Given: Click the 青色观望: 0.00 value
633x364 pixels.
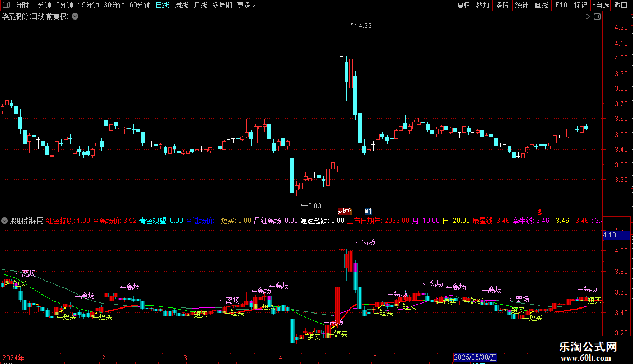Looking at the screenshot, I should (161, 221).
